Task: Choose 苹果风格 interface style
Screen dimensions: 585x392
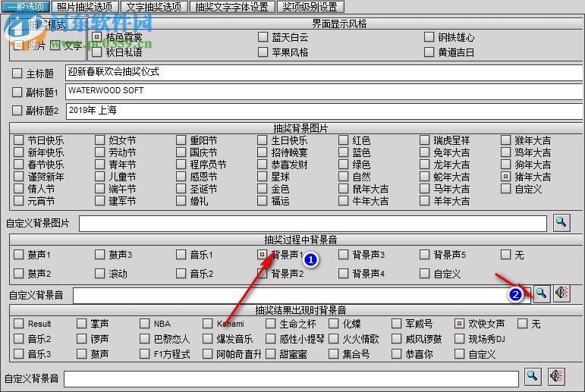Action: click(x=263, y=52)
